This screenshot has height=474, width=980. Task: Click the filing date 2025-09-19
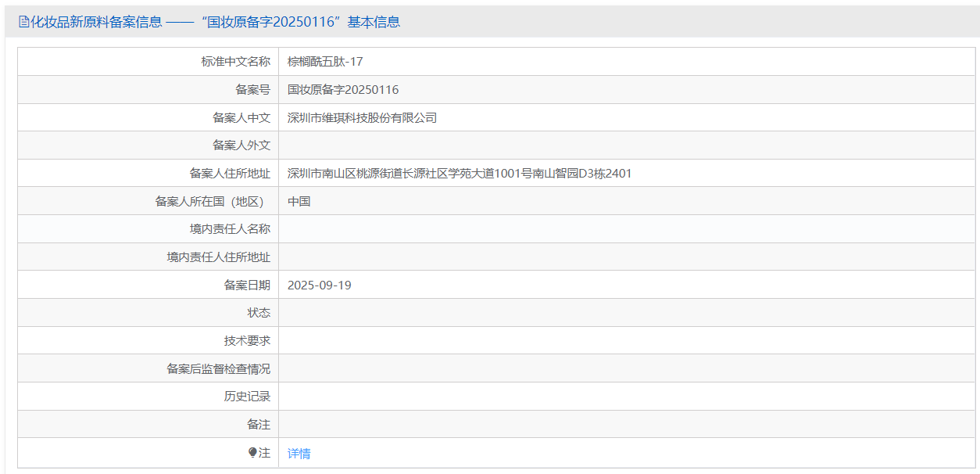pos(319,285)
